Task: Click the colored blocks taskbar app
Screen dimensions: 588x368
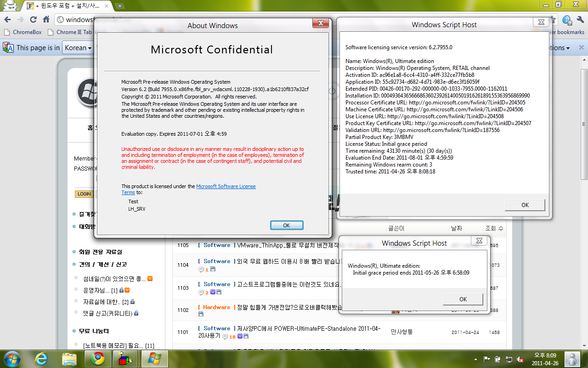Action: [x=126, y=358]
